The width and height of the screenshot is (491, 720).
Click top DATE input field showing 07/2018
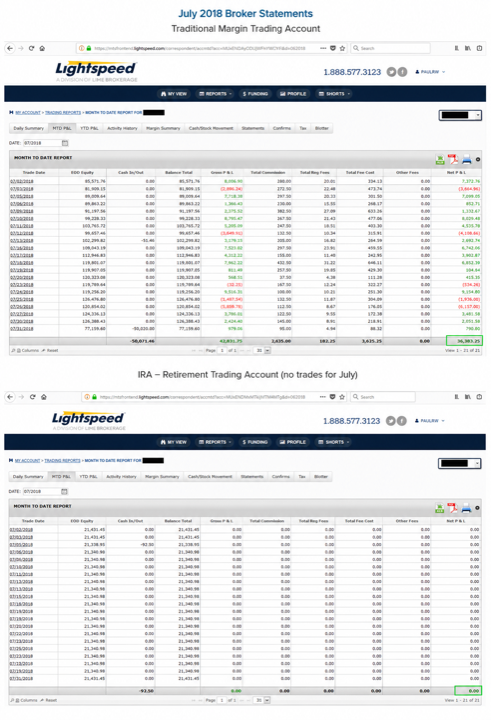coord(42,143)
